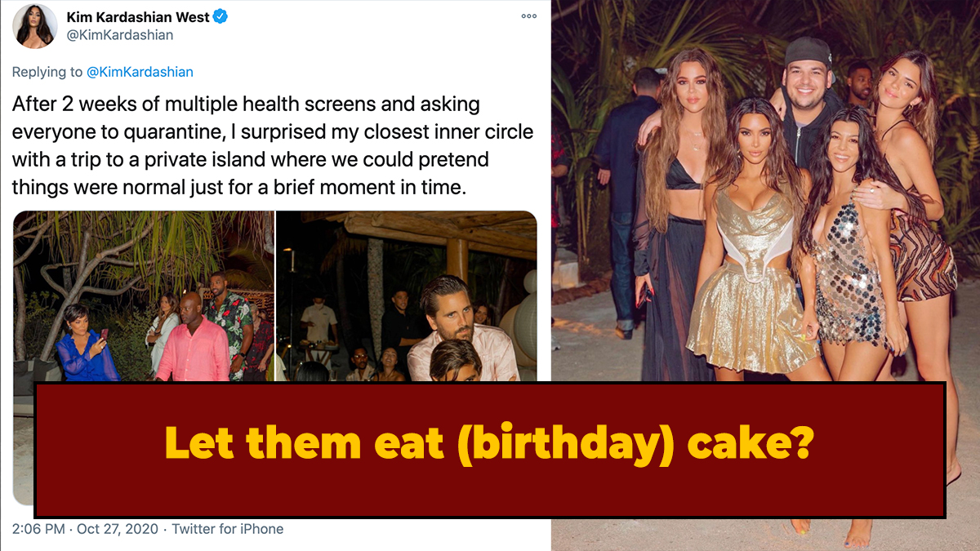
Task: Click the "Twitter for iPhone" source label
Action: (x=228, y=529)
